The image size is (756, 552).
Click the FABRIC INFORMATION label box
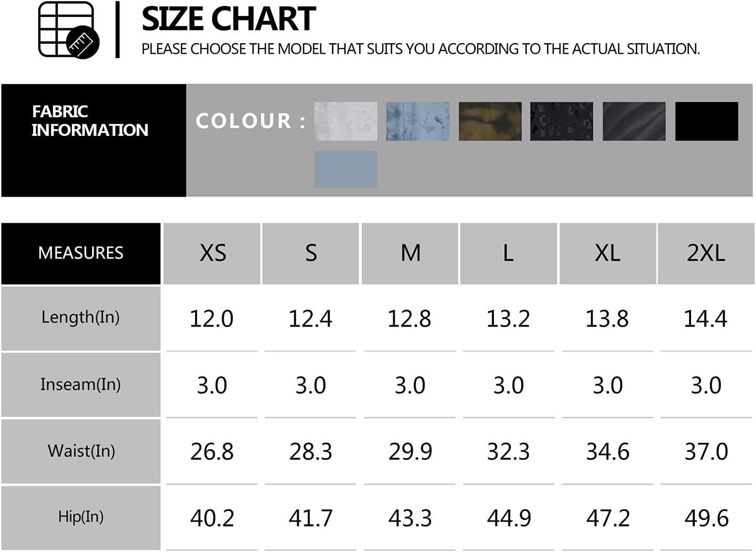click(x=94, y=141)
